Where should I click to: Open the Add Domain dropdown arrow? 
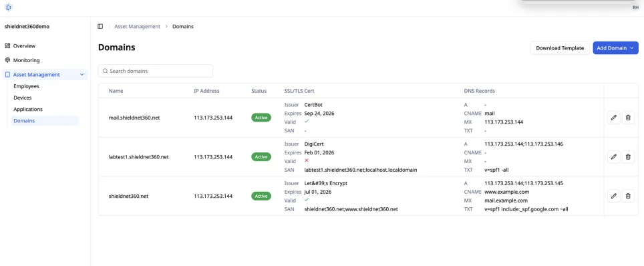pos(632,48)
